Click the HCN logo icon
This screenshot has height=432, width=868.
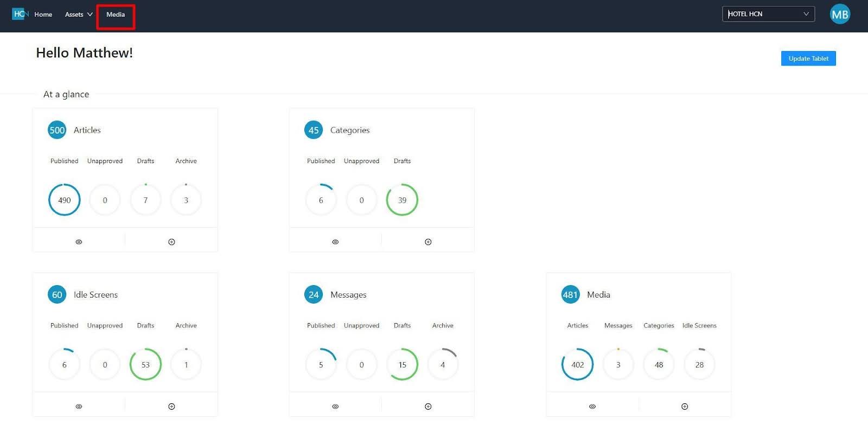point(20,14)
